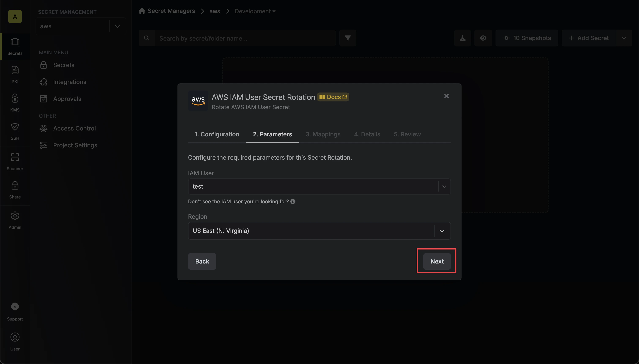The width and height of the screenshot is (639, 364).
Task: Click the 'Rotate AWS IAM User Secret' subtitle
Action: tap(251, 107)
